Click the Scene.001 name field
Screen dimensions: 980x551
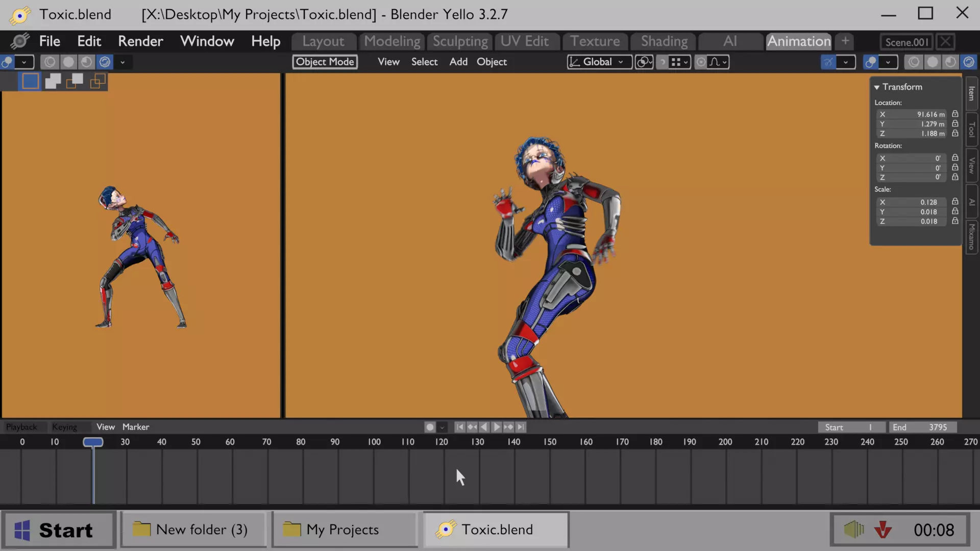tap(906, 42)
